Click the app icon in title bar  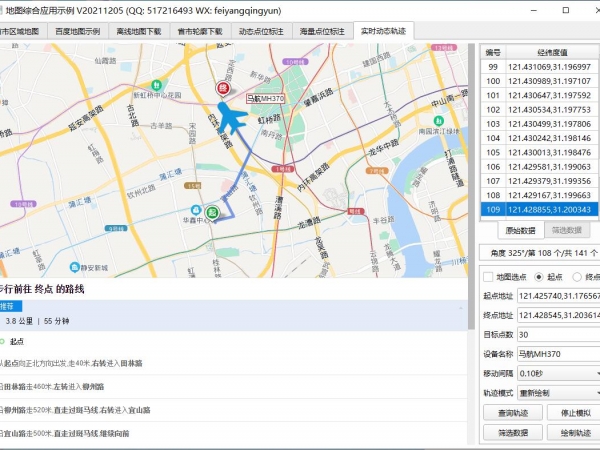point(9,8)
